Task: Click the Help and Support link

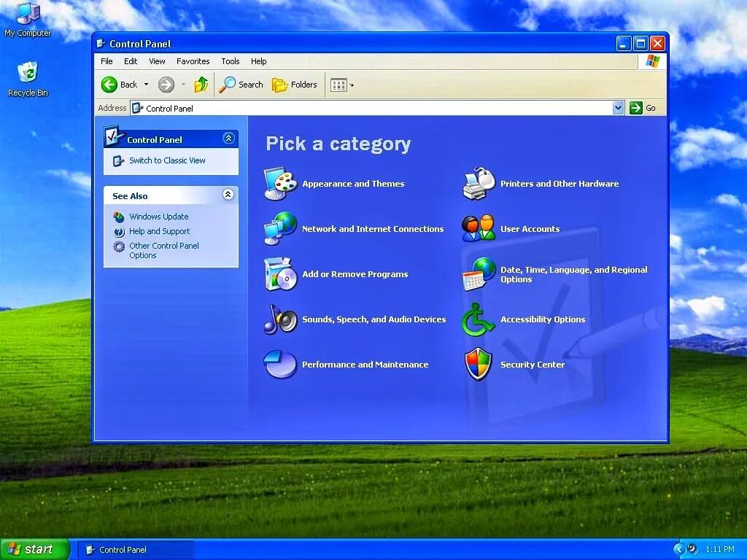Action: click(x=159, y=231)
